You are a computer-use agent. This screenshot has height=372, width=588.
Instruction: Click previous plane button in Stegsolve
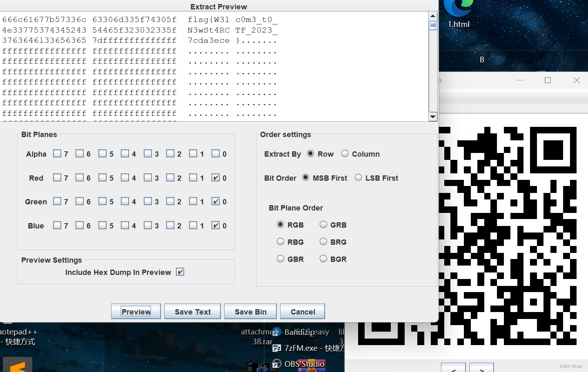[x=453, y=367]
